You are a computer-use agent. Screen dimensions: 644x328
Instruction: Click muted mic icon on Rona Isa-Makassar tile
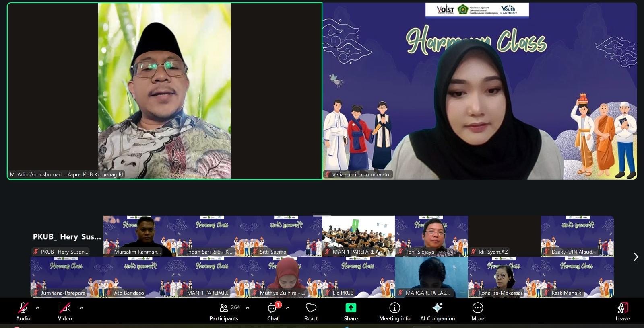[473, 293]
